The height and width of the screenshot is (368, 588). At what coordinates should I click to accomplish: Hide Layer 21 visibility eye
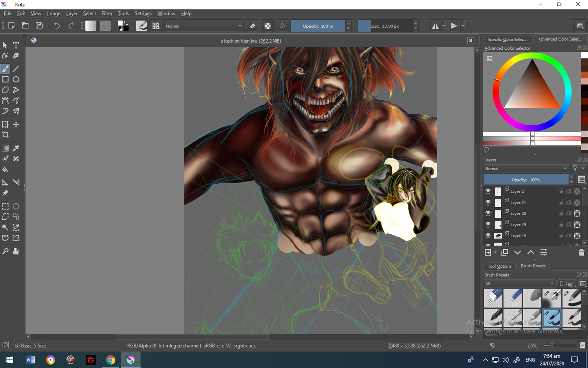(488, 202)
